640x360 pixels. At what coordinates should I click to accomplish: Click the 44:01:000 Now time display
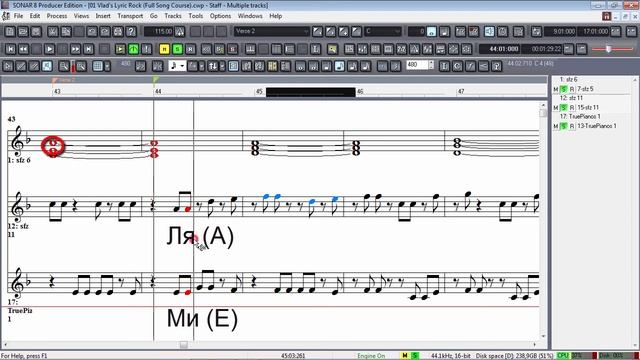click(x=499, y=49)
